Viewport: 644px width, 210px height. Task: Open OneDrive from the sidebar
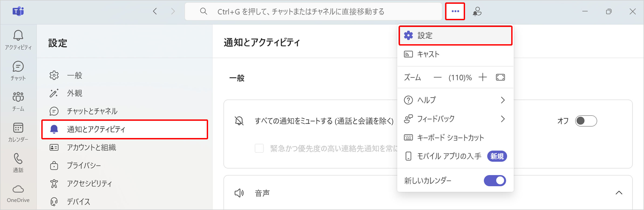(x=18, y=193)
